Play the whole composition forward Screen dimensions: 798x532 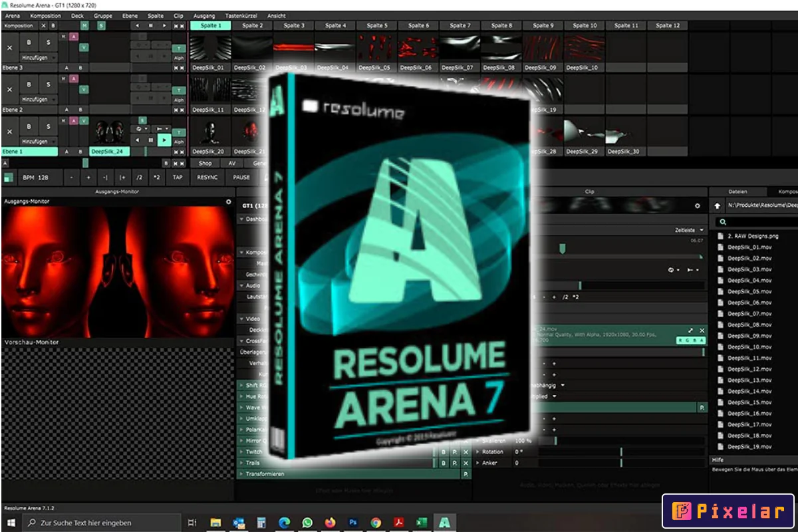(x=164, y=25)
